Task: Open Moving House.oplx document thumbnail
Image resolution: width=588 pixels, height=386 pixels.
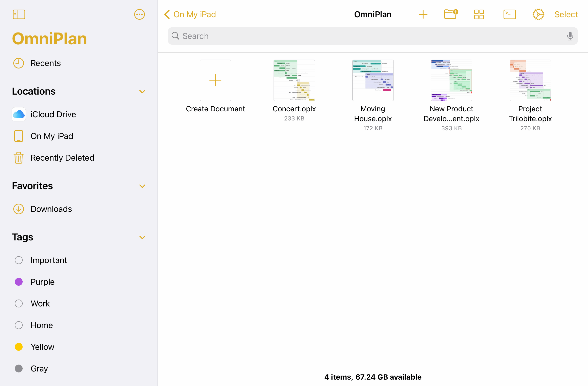Action: click(373, 80)
